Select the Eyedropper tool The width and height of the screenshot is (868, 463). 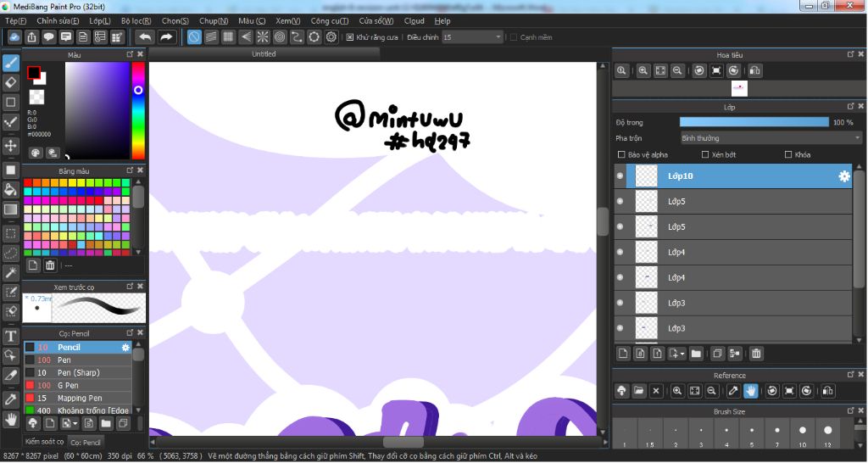click(x=10, y=399)
